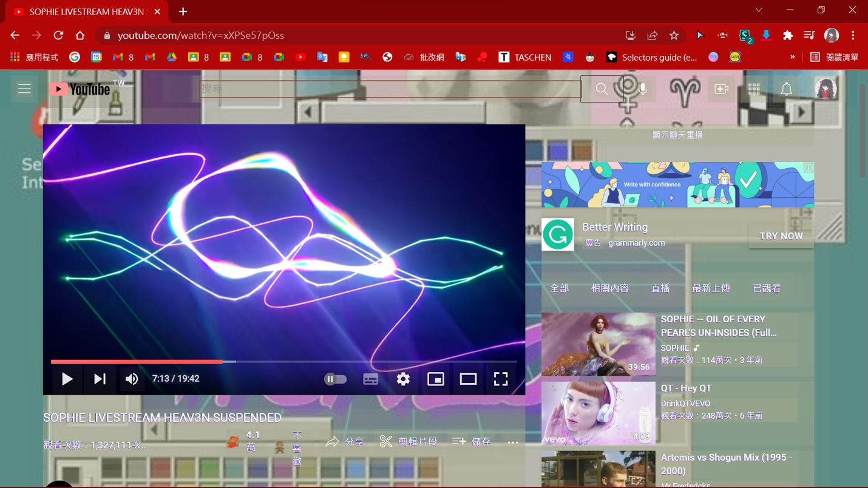The height and width of the screenshot is (488, 868).
Task: Toggle the autoplay switch
Action: (x=336, y=379)
